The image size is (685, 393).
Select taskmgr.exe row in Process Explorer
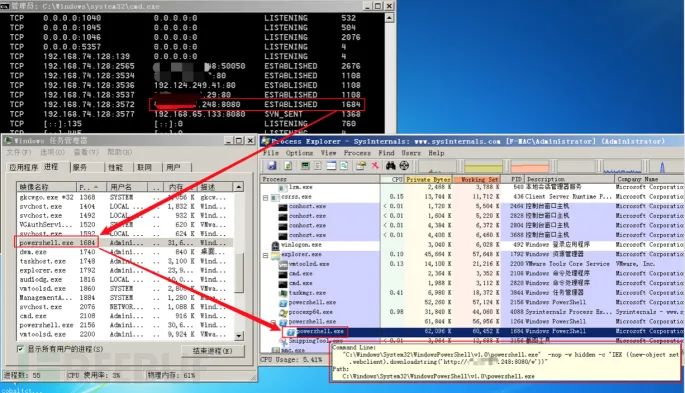tap(473, 293)
